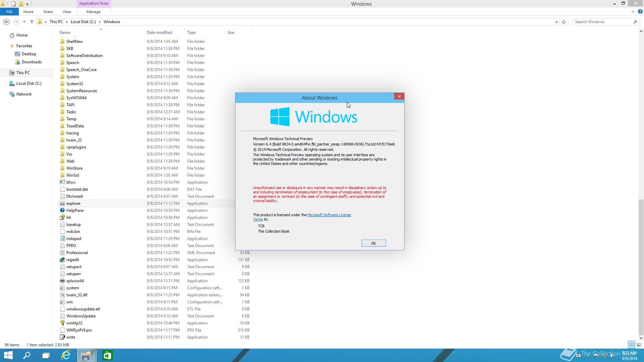The height and width of the screenshot is (362, 644).
Task: Select the WinSxS folder
Action: [x=73, y=175]
